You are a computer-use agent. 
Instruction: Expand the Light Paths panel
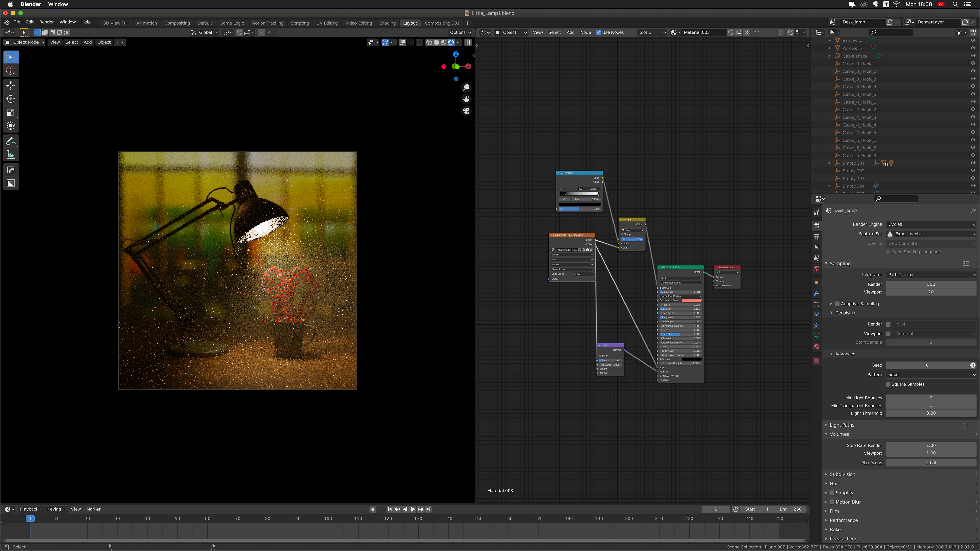pos(842,425)
